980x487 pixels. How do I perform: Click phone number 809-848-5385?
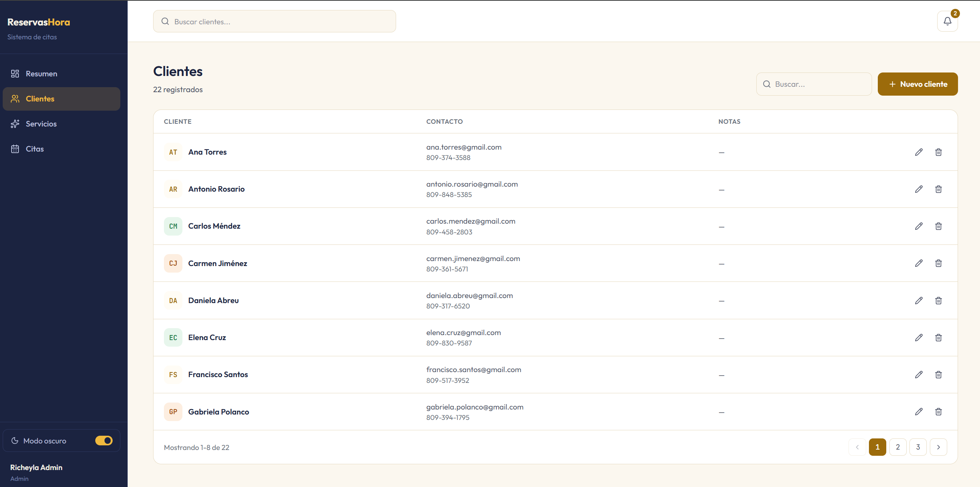point(449,195)
